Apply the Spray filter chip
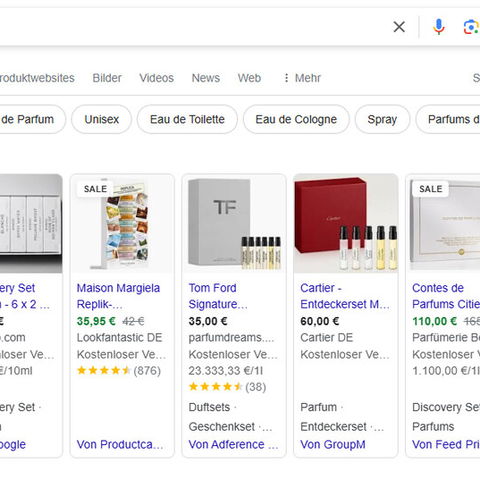Image resolution: width=480 pixels, height=480 pixels. (382, 119)
